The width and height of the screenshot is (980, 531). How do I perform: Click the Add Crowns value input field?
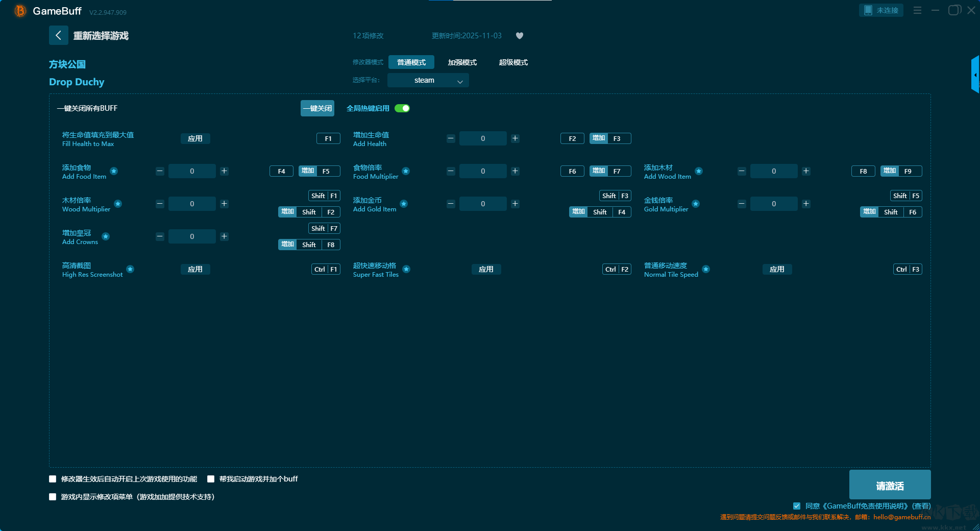[x=192, y=236]
